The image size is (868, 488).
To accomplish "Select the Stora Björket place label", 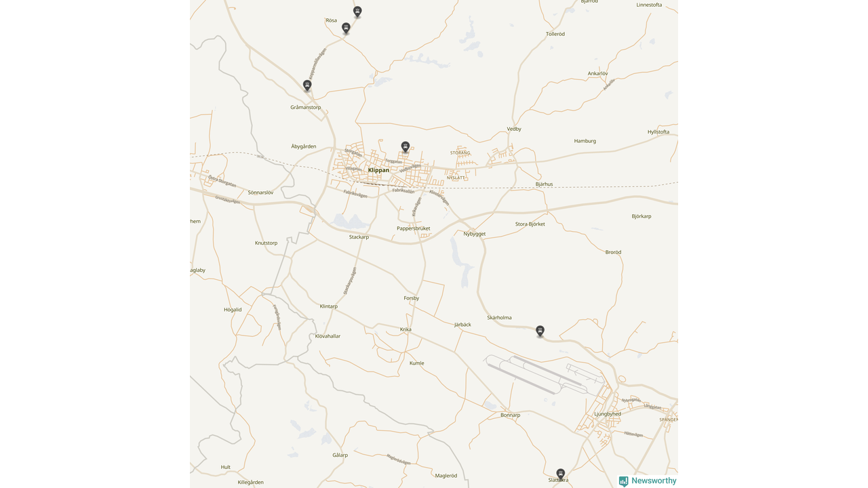I will [x=530, y=224].
